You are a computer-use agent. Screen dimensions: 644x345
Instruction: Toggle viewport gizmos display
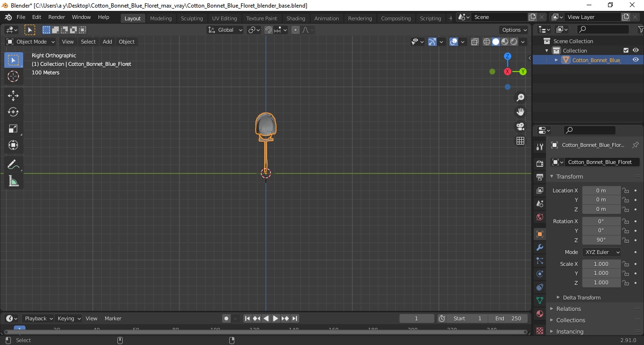pyautogui.click(x=432, y=42)
